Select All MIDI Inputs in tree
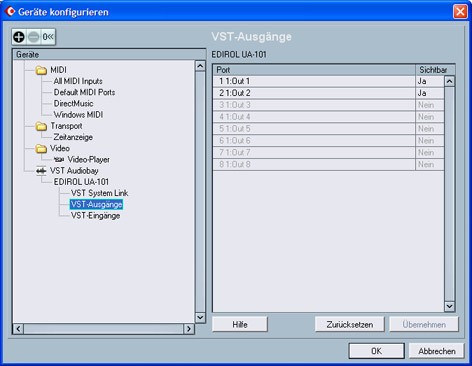 pos(78,81)
